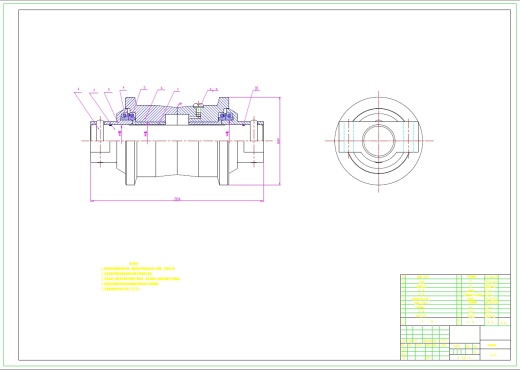The image size is (520, 370).
Task: Click the vertical height dimension on the right
Action: click(x=279, y=141)
